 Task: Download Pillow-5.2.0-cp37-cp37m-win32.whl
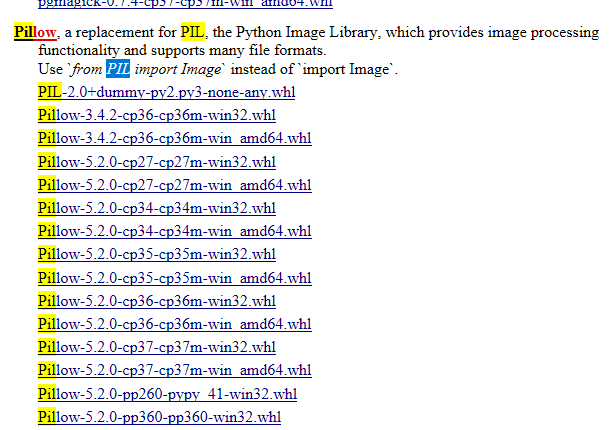pyautogui.click(x=157, y=347)
